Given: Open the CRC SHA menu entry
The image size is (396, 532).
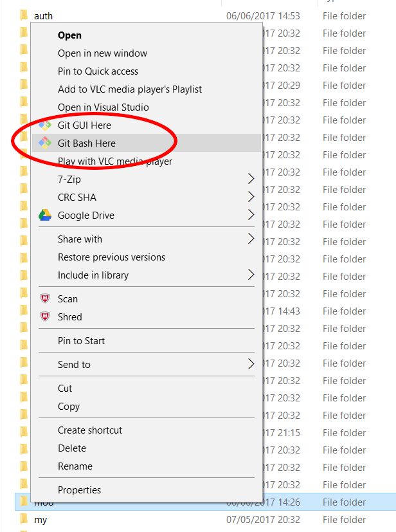Looking at the screenshot, I should pos(147,197).
